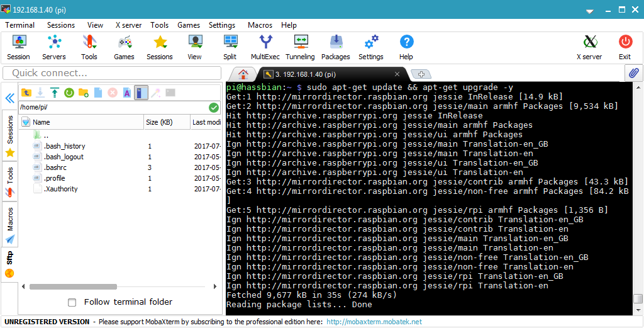The image size is (644, 328).
Task: Toggle the SFTP view layout icon
Action: point(142,93)
